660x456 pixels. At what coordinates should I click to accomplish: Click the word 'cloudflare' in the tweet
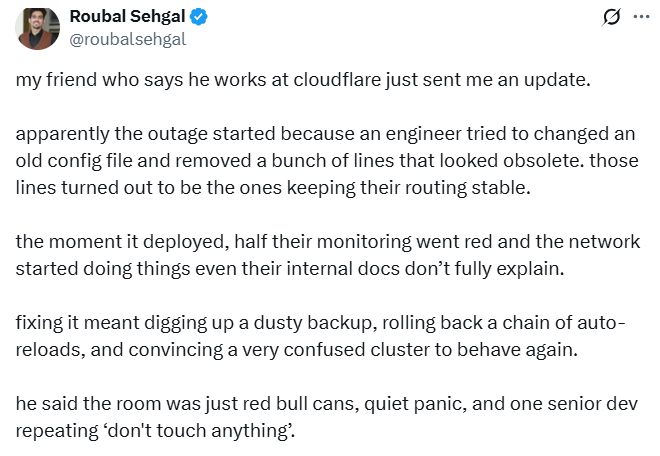(337, 80)
